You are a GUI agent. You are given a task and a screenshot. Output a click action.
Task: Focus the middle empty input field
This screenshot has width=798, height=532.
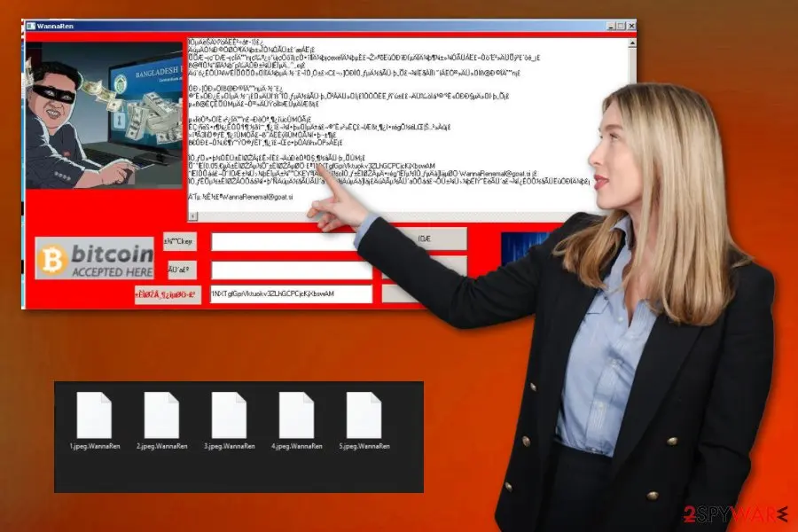291,270
